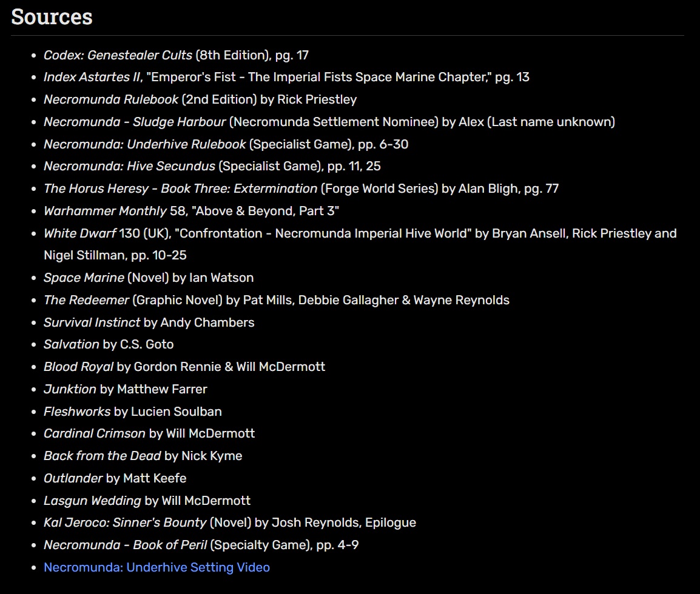Click Survival Instinct by Andy Chambers

click(x=149, y=322)
